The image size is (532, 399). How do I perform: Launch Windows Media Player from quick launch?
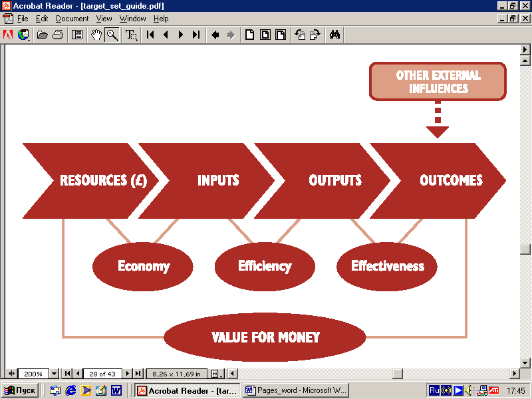tap(86, 390)
